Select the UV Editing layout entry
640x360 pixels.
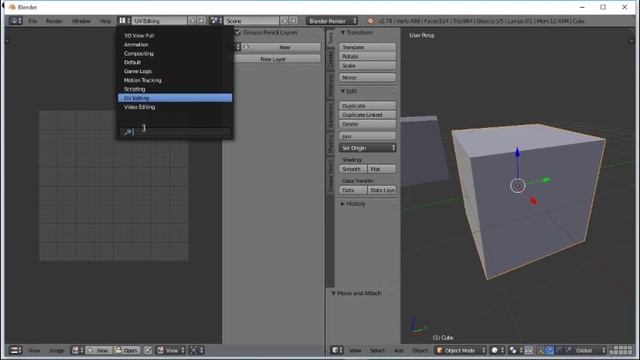point(175,98)
